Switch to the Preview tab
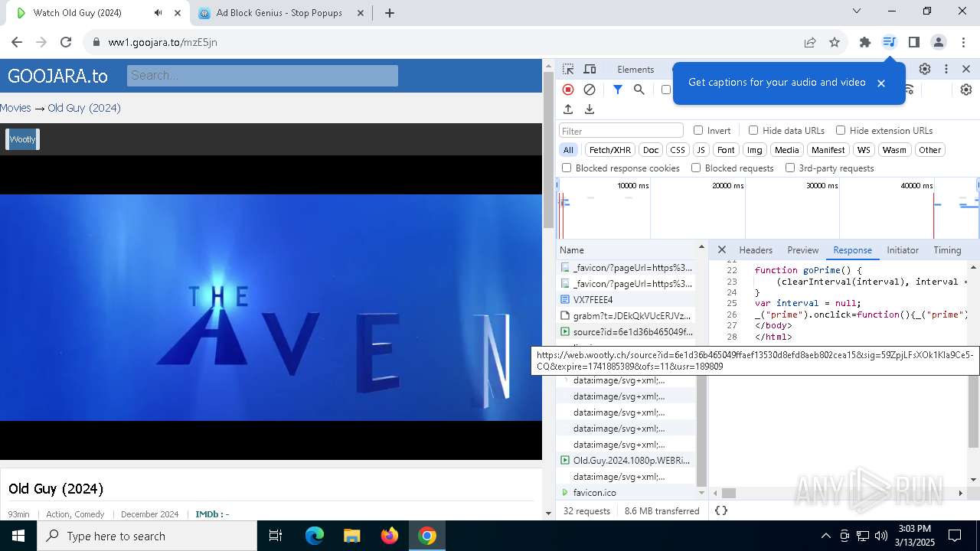Viewport: 980px width, 551px height. (803, 250)
